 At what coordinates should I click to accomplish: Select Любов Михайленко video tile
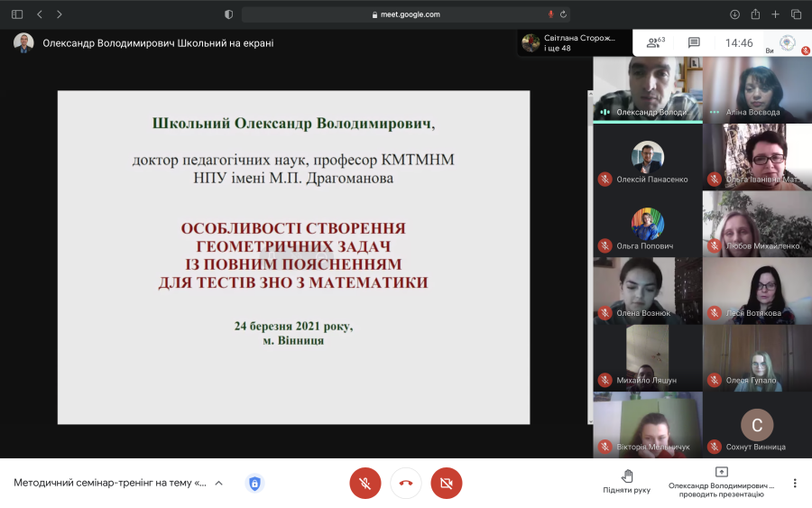point(757,224)
